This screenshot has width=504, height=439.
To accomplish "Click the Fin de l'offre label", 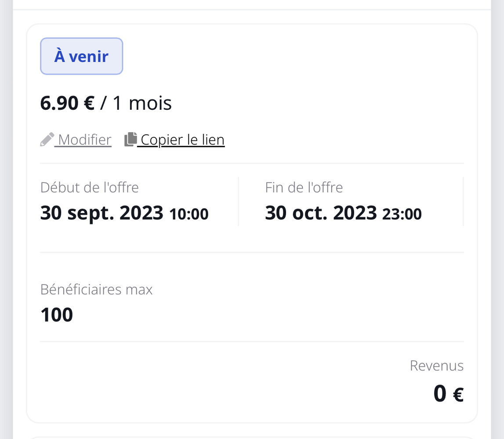I will click(304, 187).
